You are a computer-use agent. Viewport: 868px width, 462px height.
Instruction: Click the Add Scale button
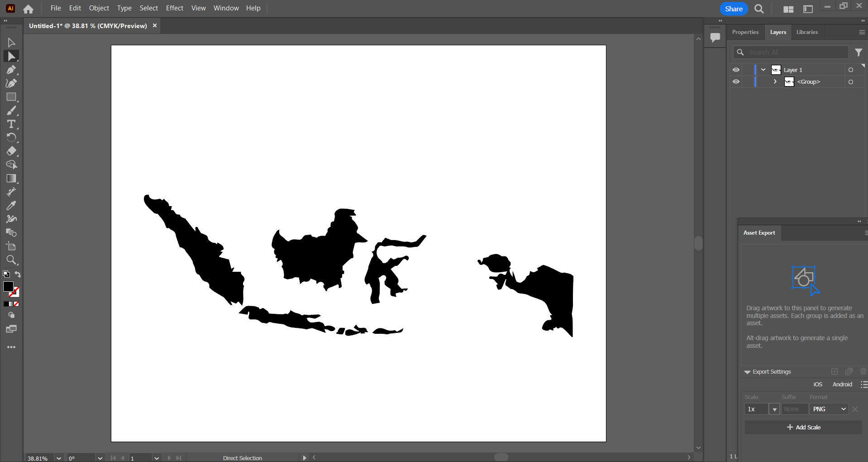coord(803,427)
